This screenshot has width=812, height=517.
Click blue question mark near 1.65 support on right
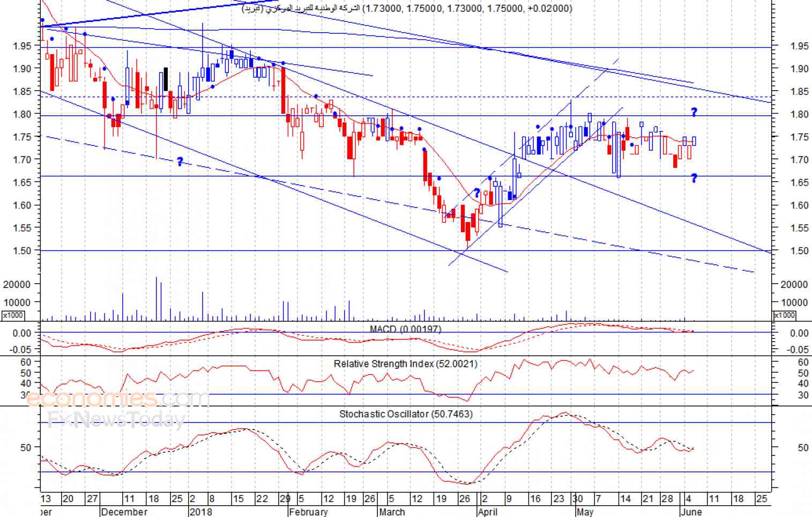click(x=694, y=178)
